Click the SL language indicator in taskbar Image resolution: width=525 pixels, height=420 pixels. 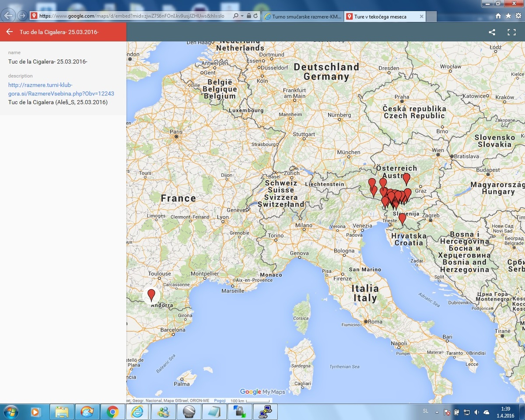point(426,411)
